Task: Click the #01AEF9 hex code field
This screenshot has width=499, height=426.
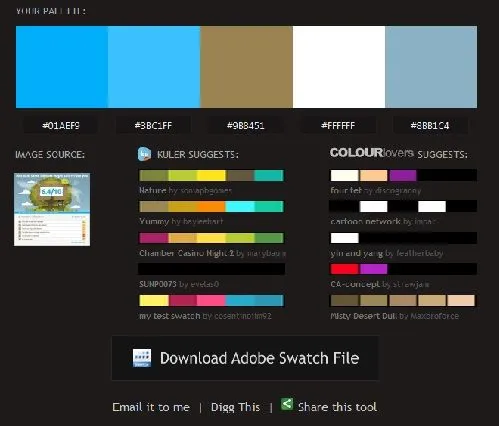Action: click(61, 125)
